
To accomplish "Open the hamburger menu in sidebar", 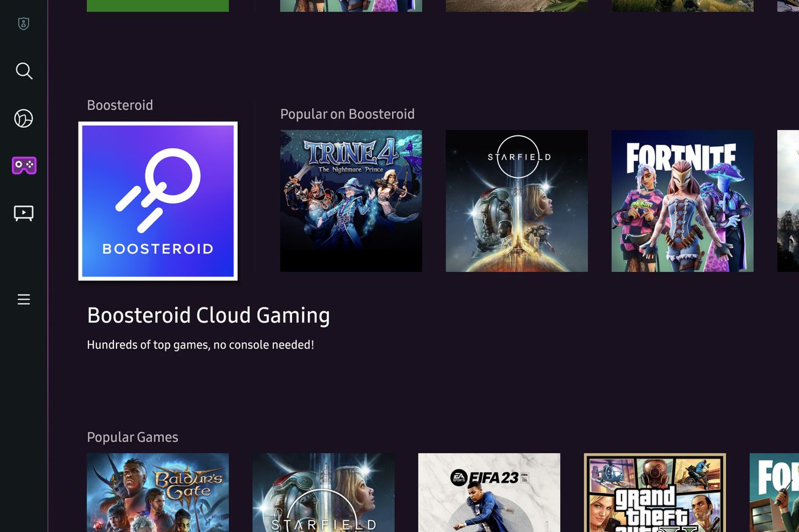I will [x=24, y=299].
